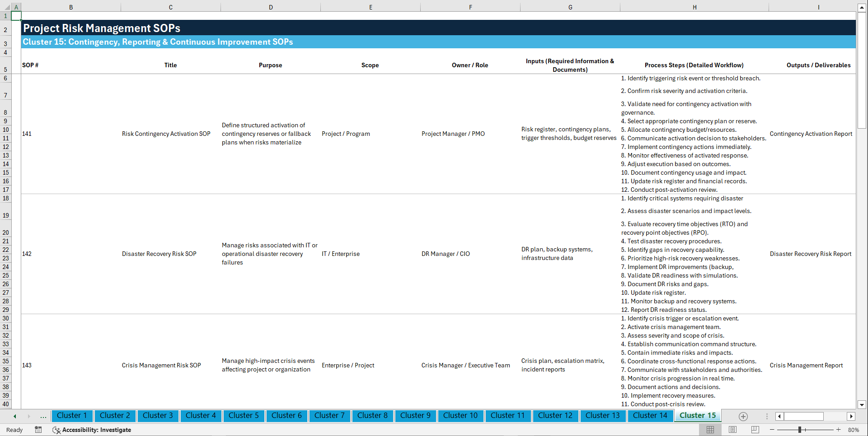
Task: Click the right arrow of the horizontal scrollbar
Action: tap(851, 416)
